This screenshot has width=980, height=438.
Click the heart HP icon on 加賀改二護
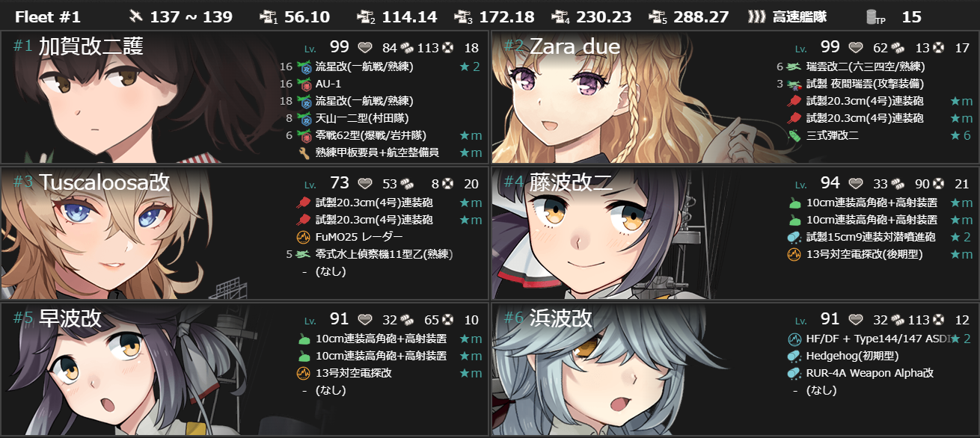365,48
